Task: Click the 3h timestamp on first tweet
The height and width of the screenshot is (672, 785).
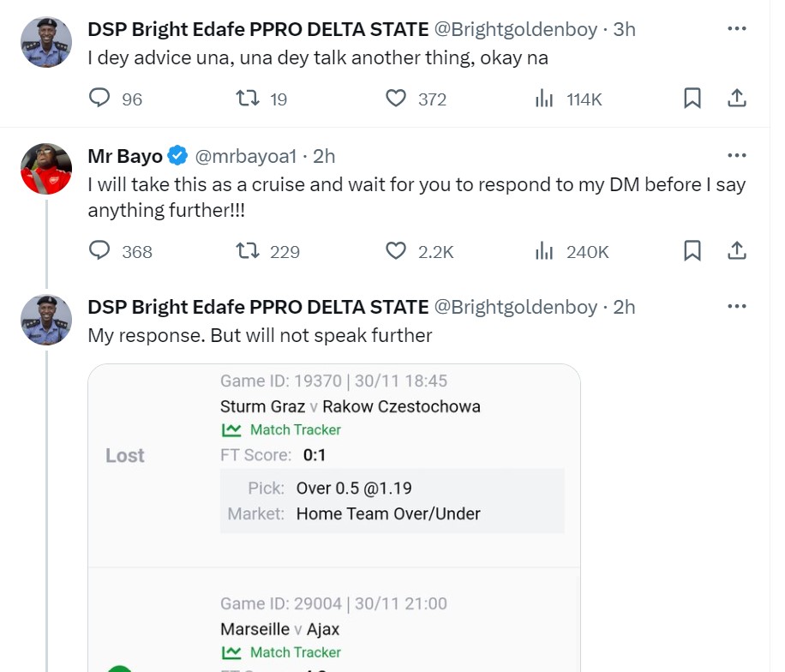Action: (625, 29)
